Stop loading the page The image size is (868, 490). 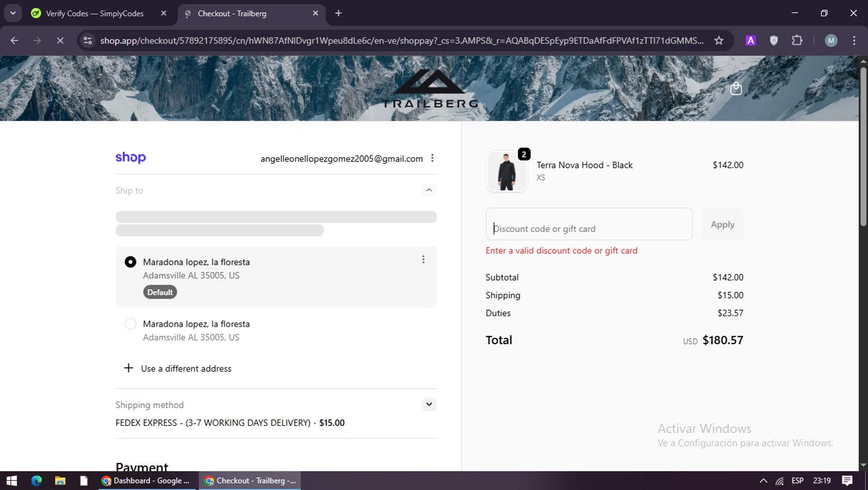click(60, 40)
